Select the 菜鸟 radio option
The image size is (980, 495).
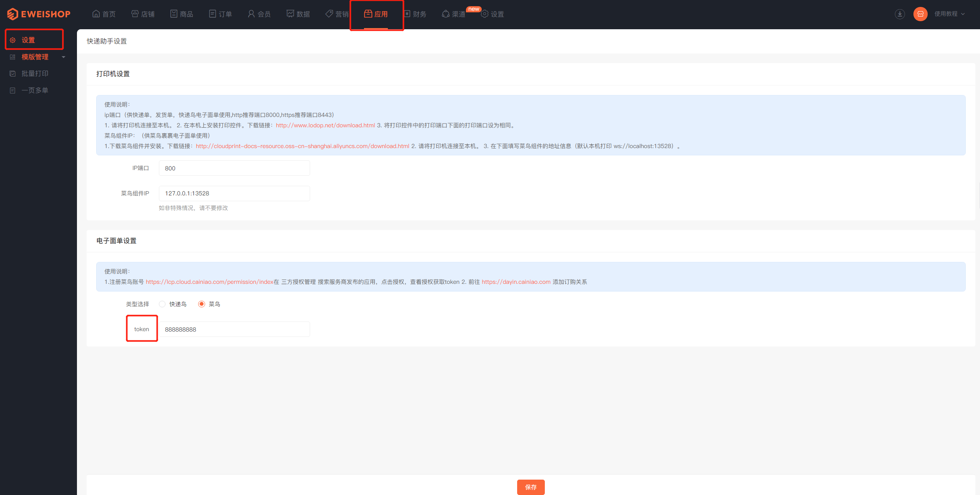coord(202,304)
